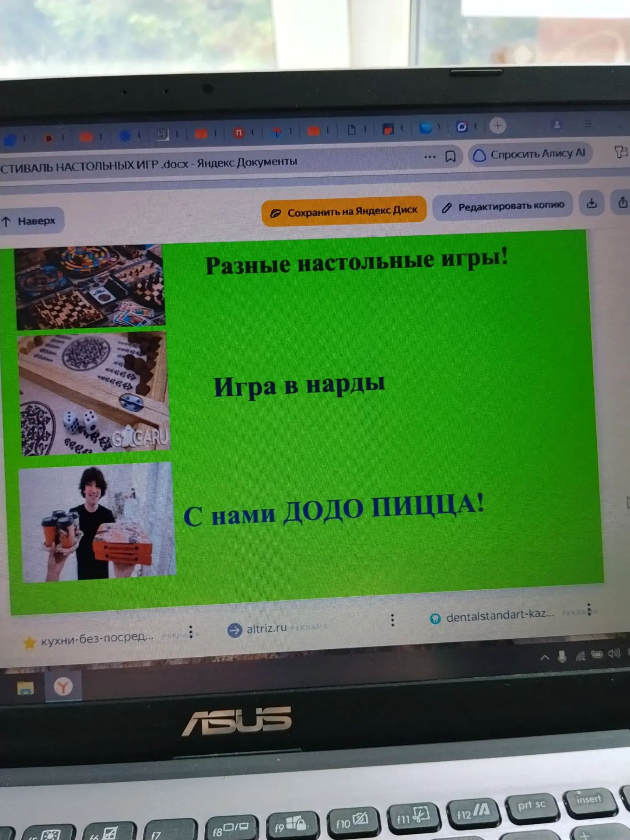This screenshot has height=840, width=630.
Task: Click Спросить Алису AI button
Action: tap(530, 154)
